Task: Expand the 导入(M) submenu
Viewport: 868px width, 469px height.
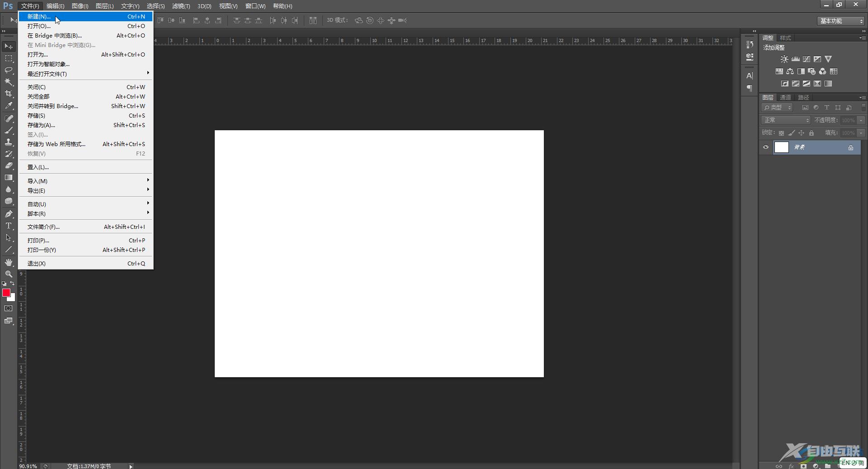Action: [x=86, y=181]
